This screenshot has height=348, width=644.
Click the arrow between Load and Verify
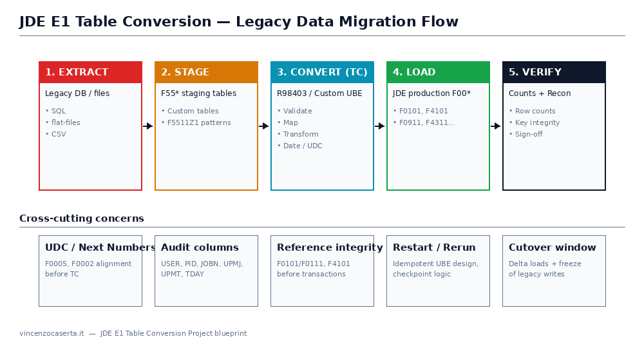click(x=496, y=126)
